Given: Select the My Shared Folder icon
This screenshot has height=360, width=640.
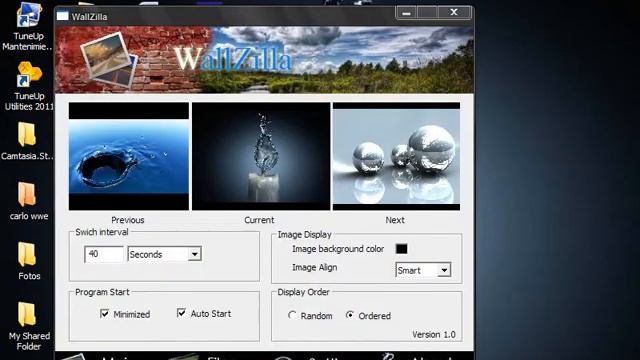Looking at the screenshot, I should (29, 326).
